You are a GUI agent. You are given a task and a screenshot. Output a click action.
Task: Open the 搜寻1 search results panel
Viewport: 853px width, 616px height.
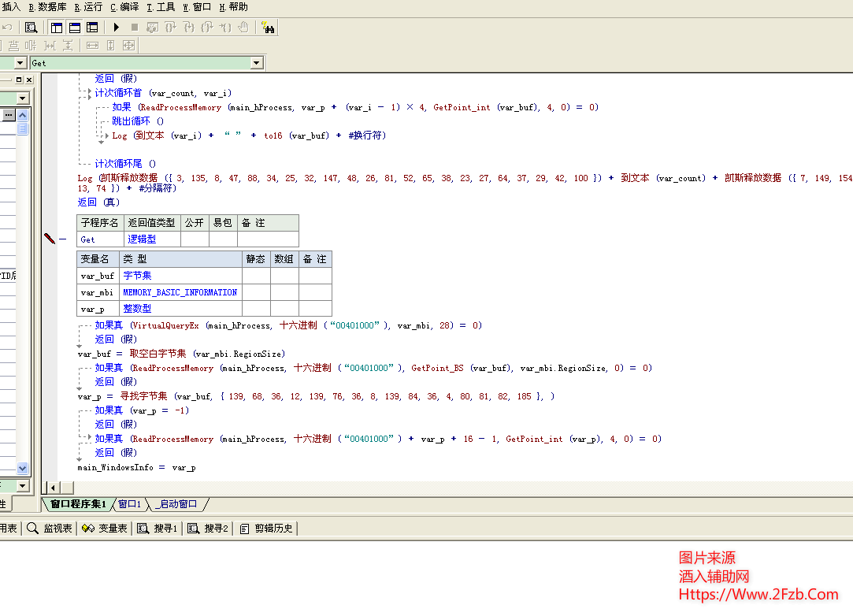[158, 529]
